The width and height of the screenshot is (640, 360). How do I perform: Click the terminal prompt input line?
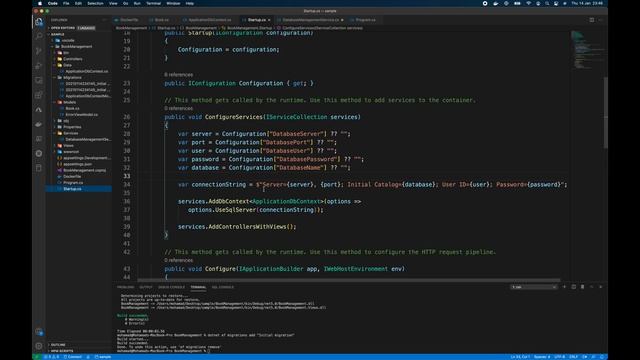pos(163,351)
